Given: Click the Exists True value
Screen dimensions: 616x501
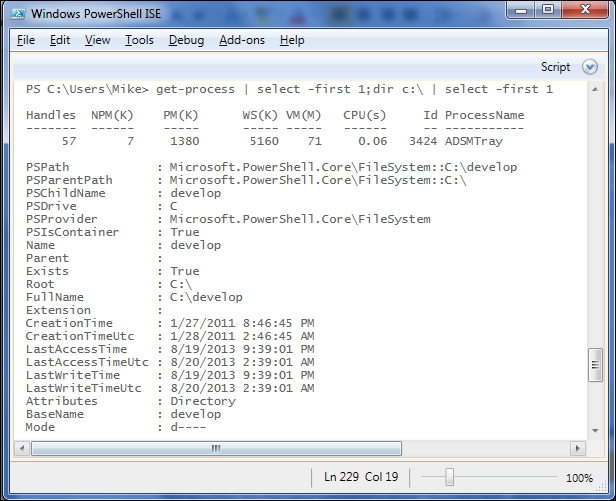Looking at the screenshot, I should [x=185, y=271].
